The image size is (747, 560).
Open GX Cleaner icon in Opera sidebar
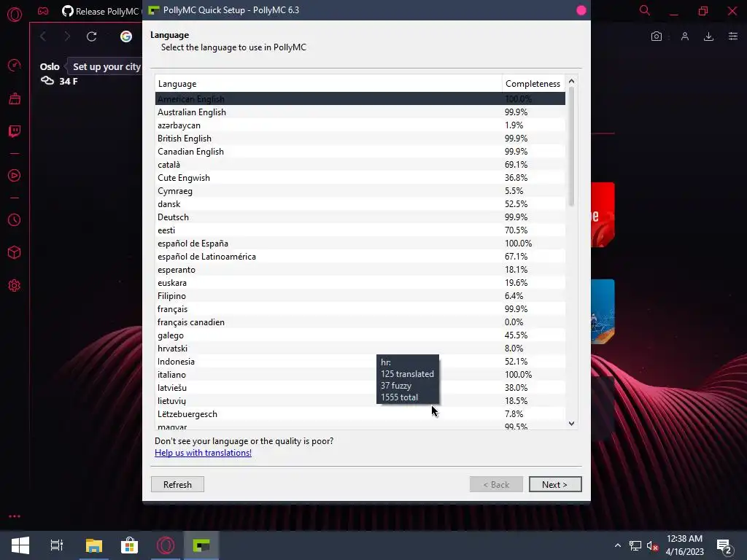15,98
